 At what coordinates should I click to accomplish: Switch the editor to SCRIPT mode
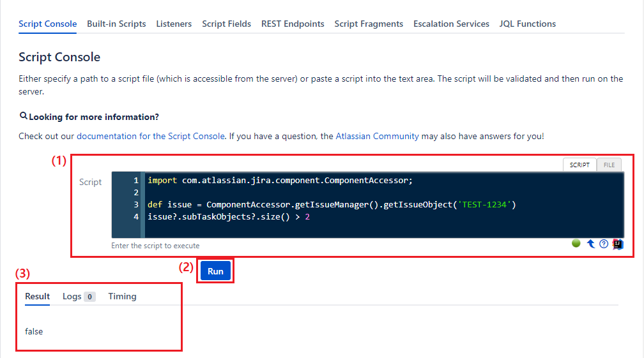click(x=579, y=165)
